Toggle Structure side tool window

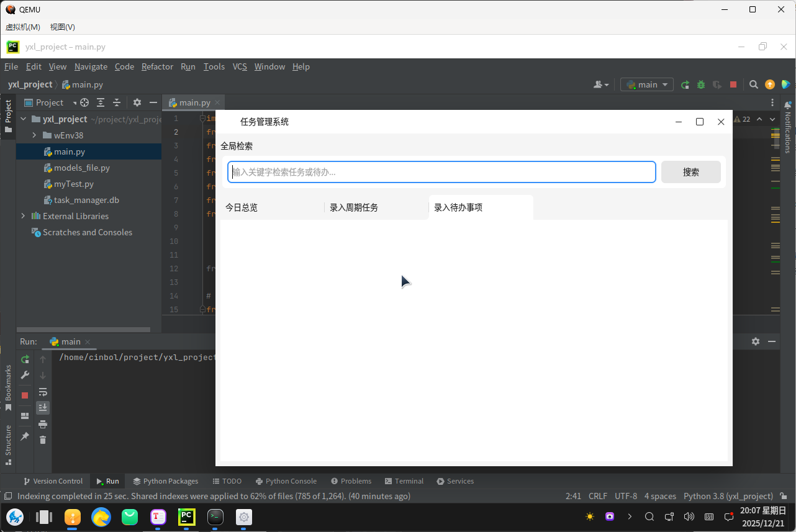tap(8, 444)
